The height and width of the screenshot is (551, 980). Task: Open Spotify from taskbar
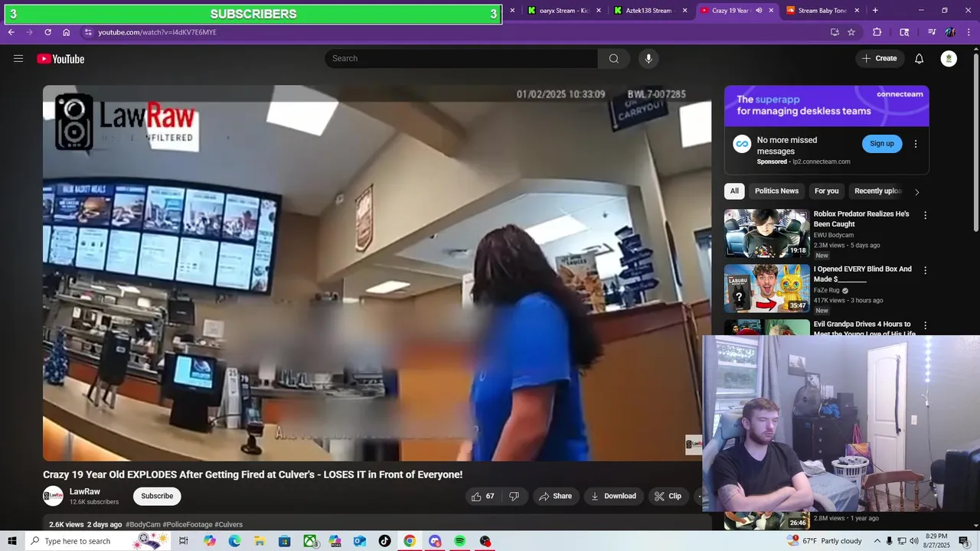coord(459,541)
